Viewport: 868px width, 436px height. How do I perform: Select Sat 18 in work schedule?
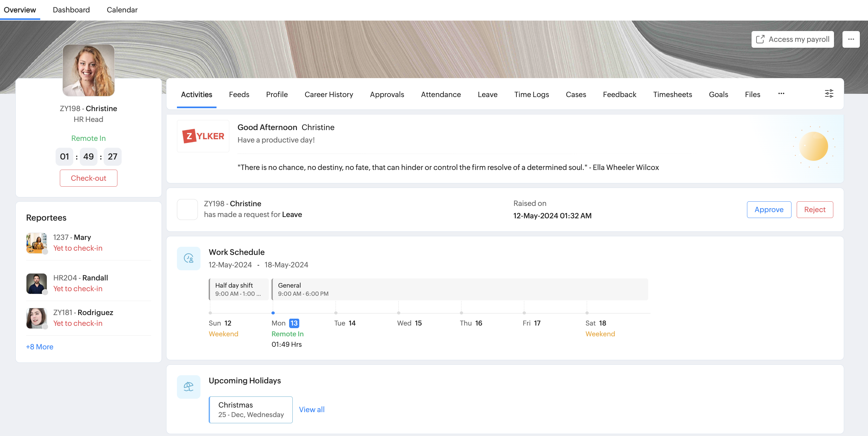pyautogui.click(x=596, y=323)
